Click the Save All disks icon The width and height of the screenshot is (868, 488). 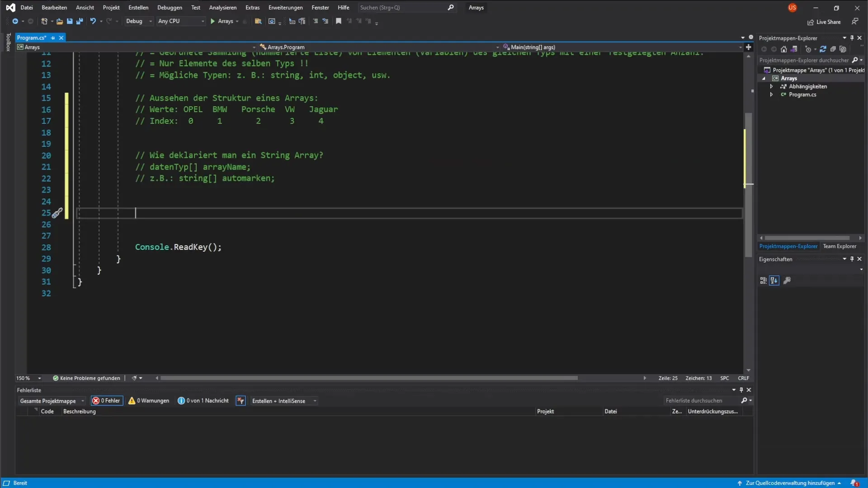click(x=80, y=21)
